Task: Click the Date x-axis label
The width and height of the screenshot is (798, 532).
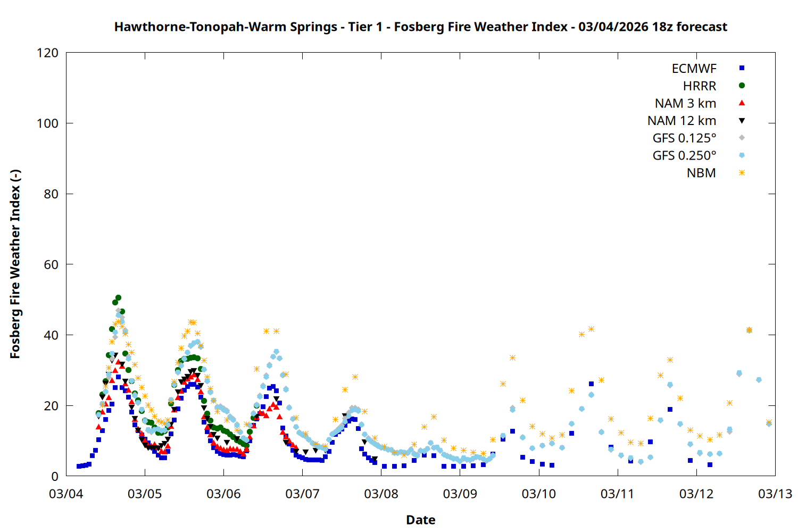Action: click(420, 520)
